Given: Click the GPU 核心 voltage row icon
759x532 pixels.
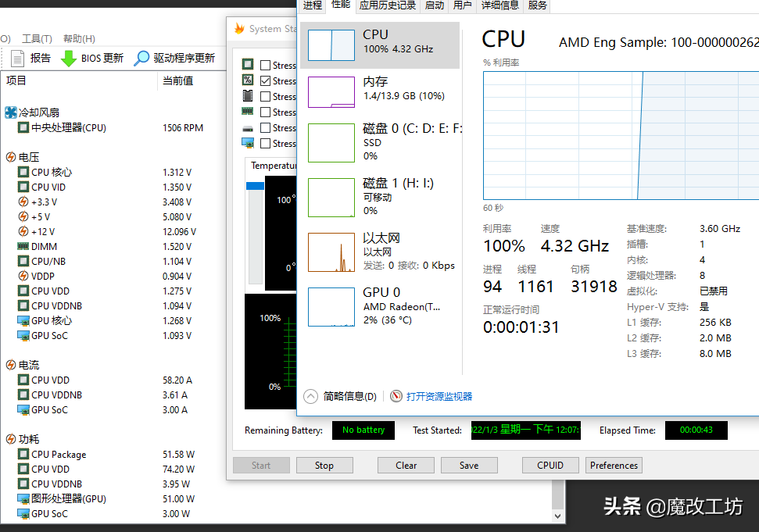Looking at the screenshot, I should [x=23, y=320].
